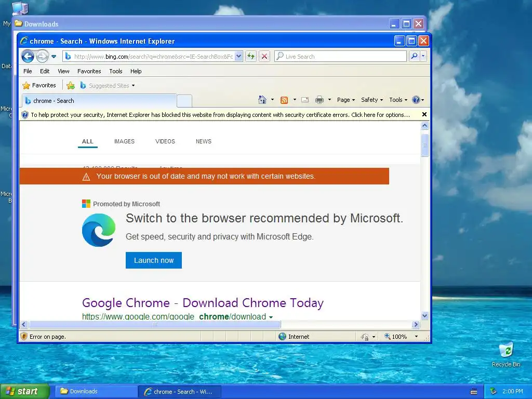Image resolution: width=532 pixels, height=399 pixels.
Task: Click the RSS Feeds icon
Action: pyautogui.click(x=284, y=100)
